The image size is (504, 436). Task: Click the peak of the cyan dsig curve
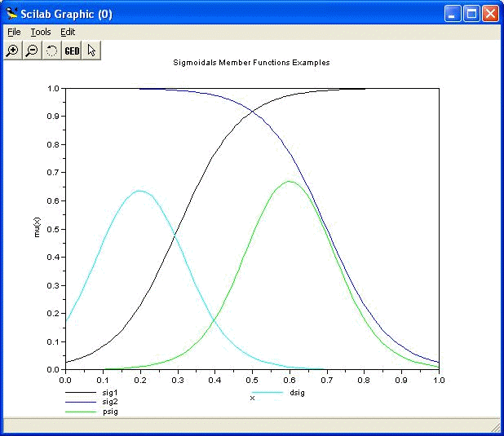coord(139,191)
